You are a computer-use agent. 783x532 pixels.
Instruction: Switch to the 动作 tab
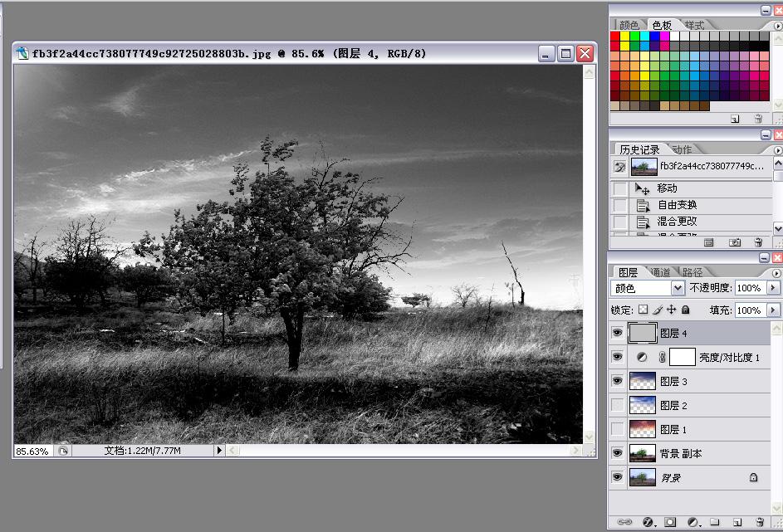click(682, 149)
